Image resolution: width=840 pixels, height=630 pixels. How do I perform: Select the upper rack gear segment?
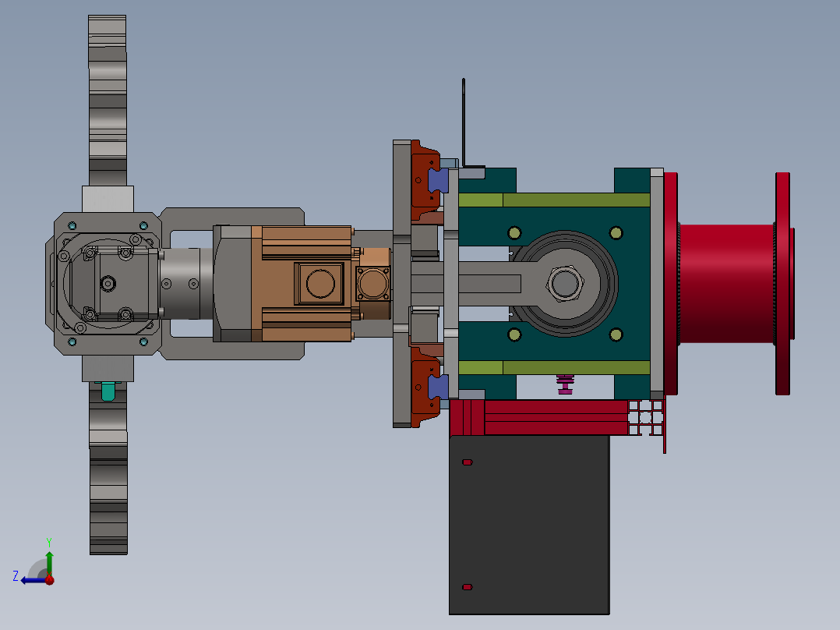pyautogui.click(x=108, y=101)
